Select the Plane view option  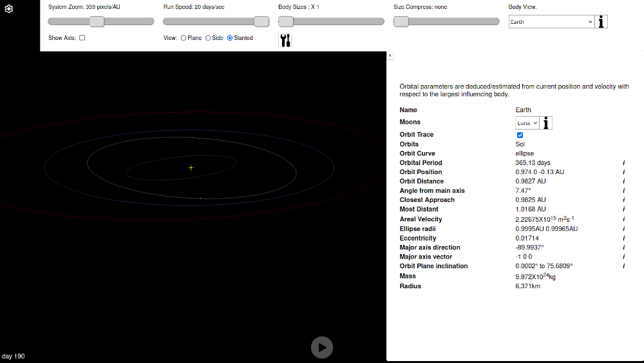(x=184, y=38)
